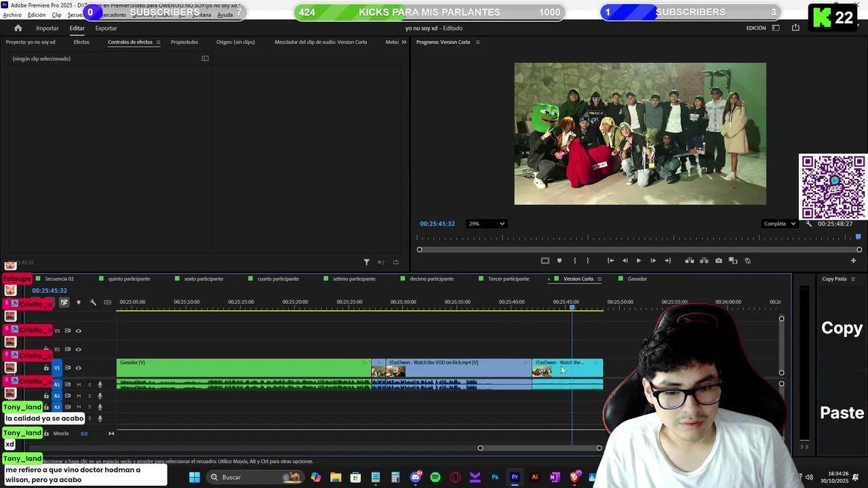Click the Play button in Program monitor

[x=638, y=261]
